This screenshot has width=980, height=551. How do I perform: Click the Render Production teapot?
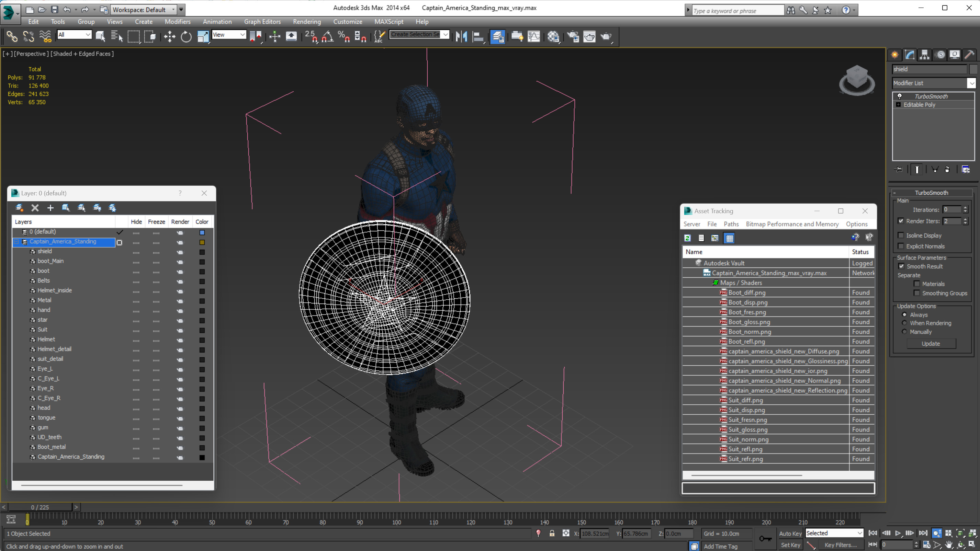606,36
